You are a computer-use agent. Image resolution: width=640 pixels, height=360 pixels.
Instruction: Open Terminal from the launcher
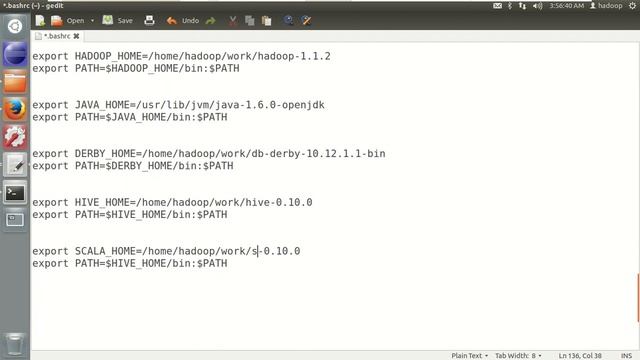pos(15,192)
